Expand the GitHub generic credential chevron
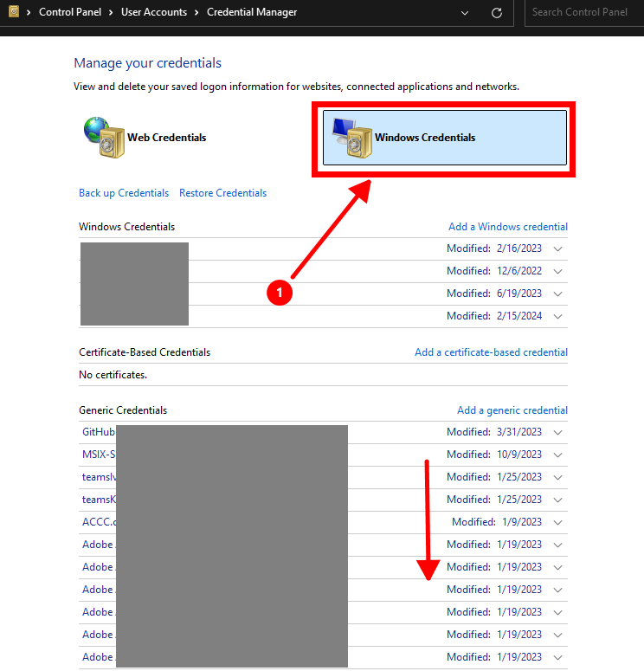The width and height of the screenshot is (644, 671). tap(557, 433)
